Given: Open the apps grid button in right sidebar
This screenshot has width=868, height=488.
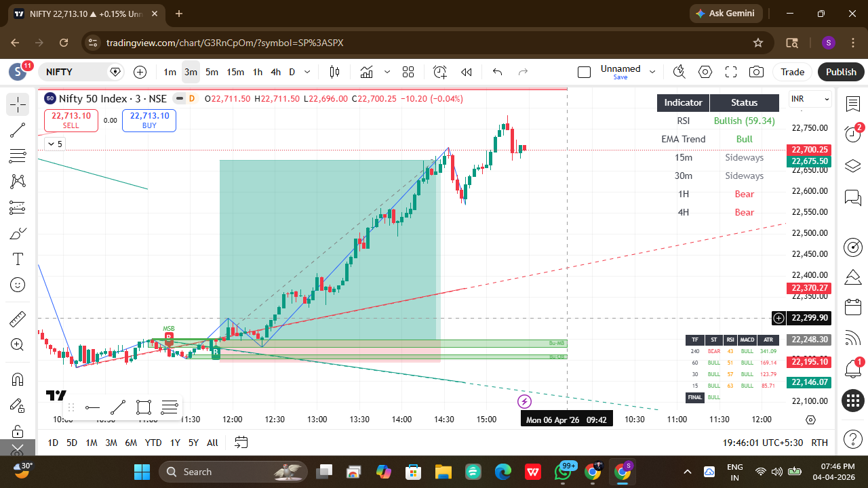Looking at the screenshot, I should click(853, 401).
